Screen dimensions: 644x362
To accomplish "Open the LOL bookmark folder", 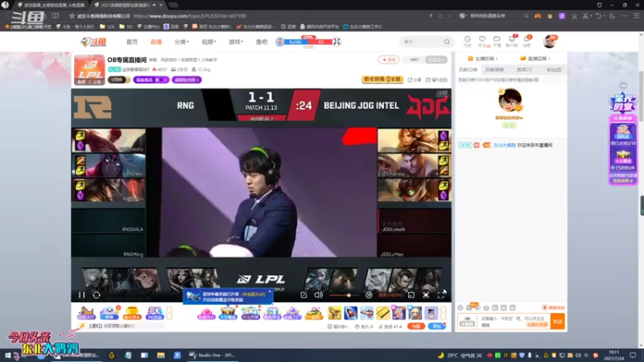I will [x=107, y=27].
